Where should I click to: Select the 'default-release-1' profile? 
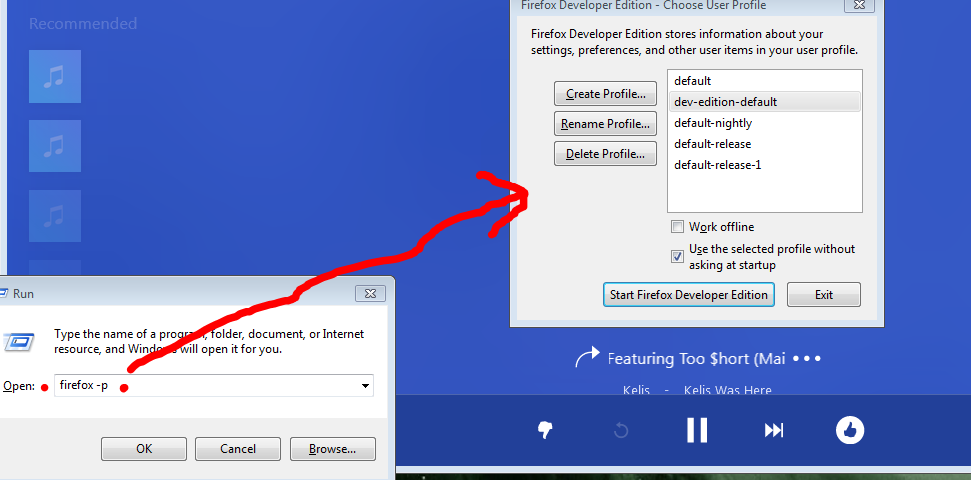click(765, 165)
